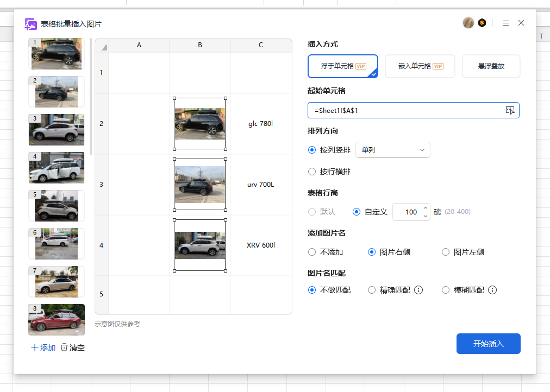Increase row height with the up stepper arrow

coord(426,208)
